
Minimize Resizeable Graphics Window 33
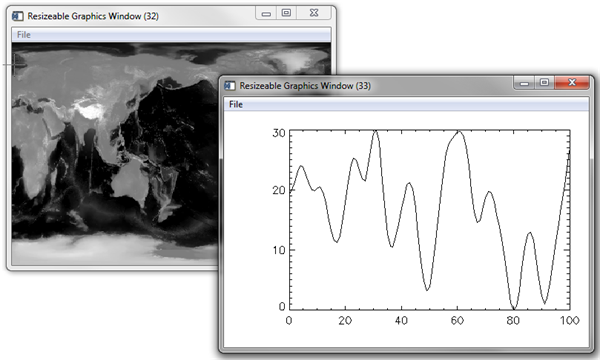[524, 83]
